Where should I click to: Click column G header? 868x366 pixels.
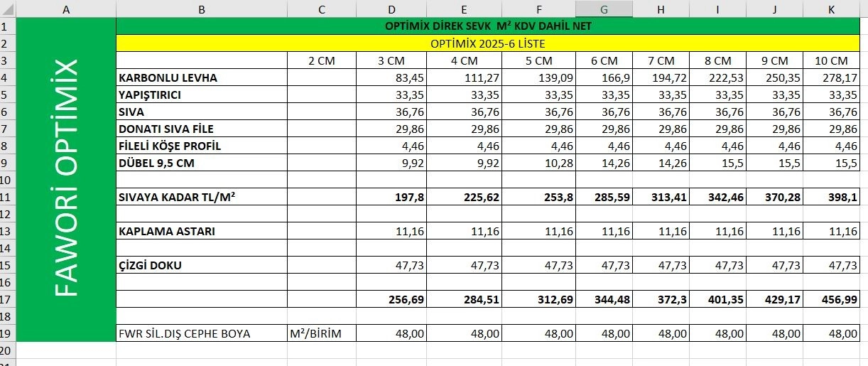coord(604,9)
